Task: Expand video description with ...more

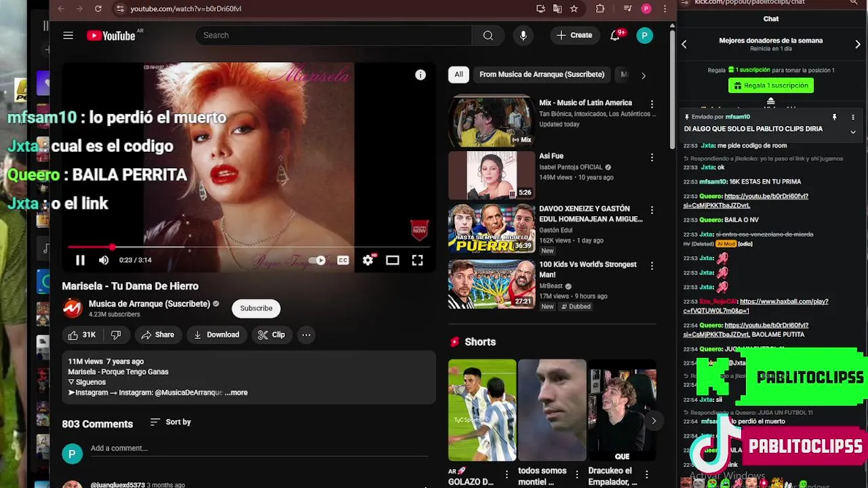Action: click(x=236, y=392)
